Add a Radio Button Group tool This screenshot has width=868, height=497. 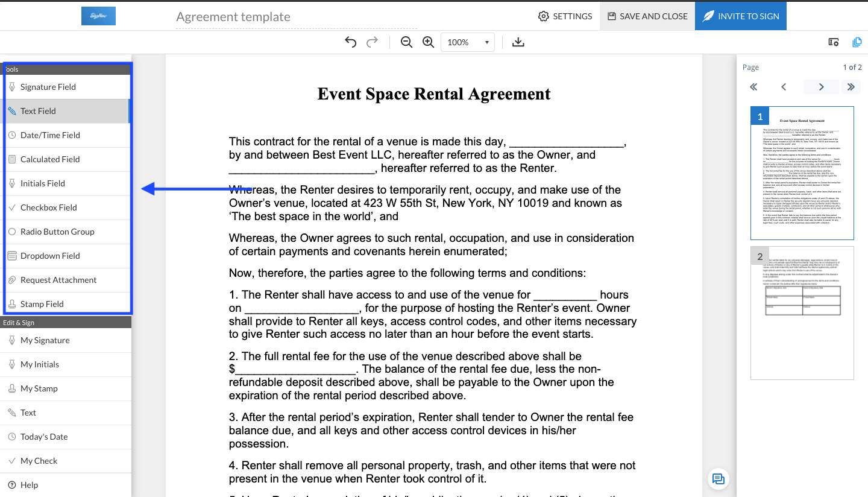[x=57, y=232]
